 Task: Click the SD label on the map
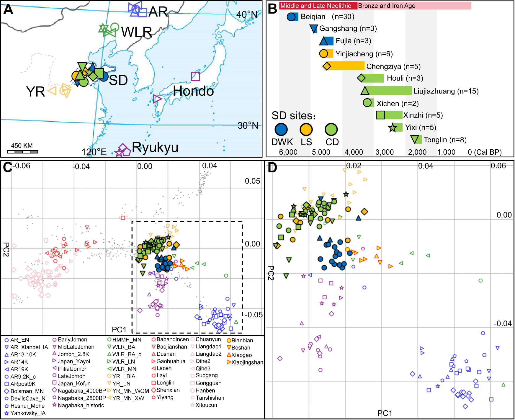[x=118, y=80]
